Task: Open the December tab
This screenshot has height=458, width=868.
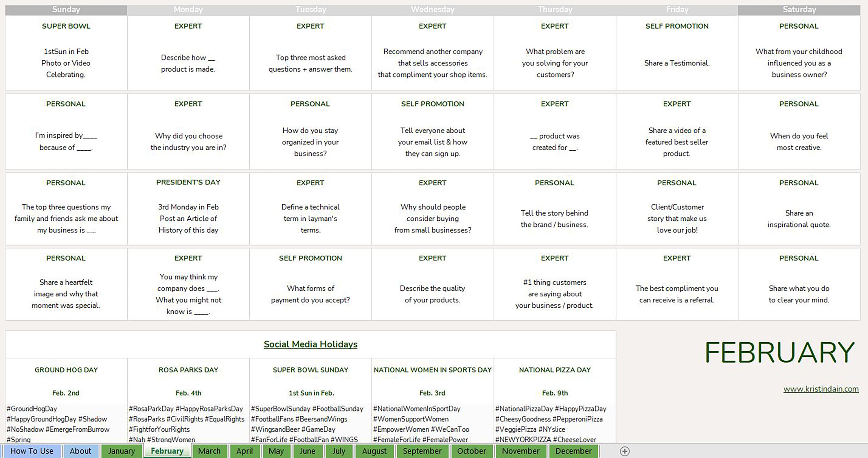Action: pyautogui.click(x=574, y=451)
